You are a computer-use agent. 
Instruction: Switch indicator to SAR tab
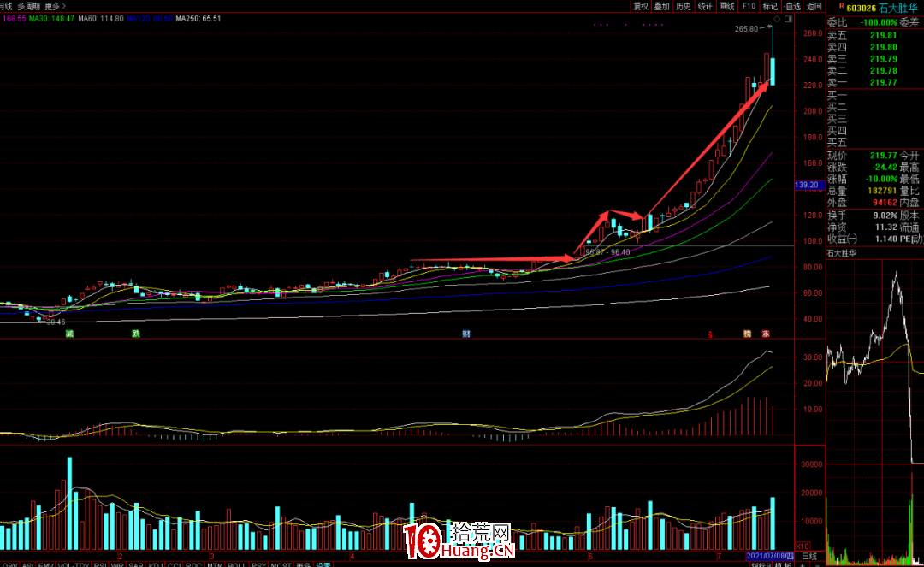(x=136, y=564)
